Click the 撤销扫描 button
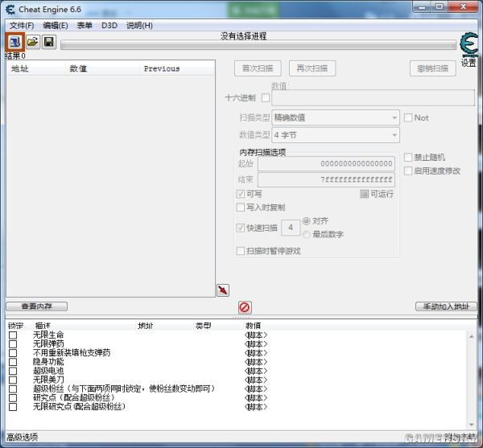The image size is (483, 448). [x=433, y=68]
